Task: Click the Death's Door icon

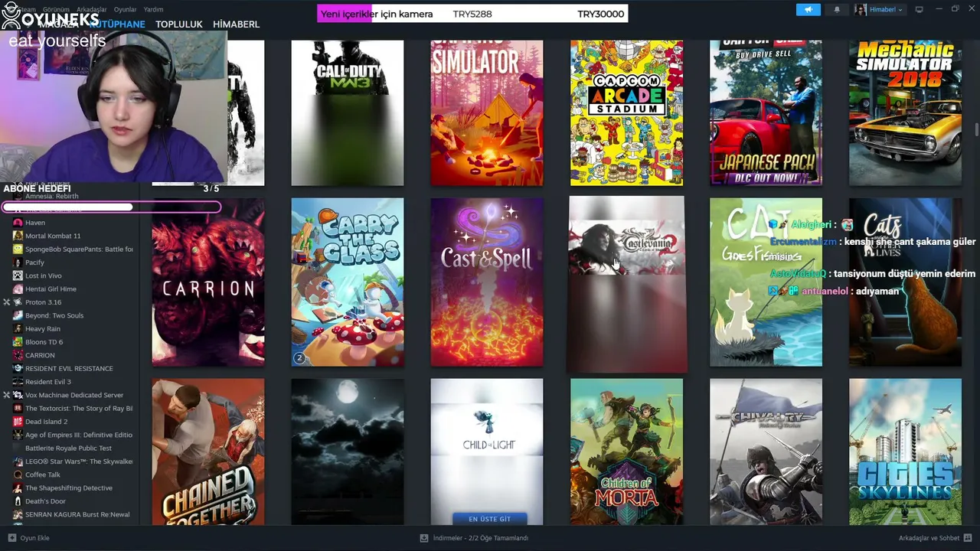Action: 18,501
